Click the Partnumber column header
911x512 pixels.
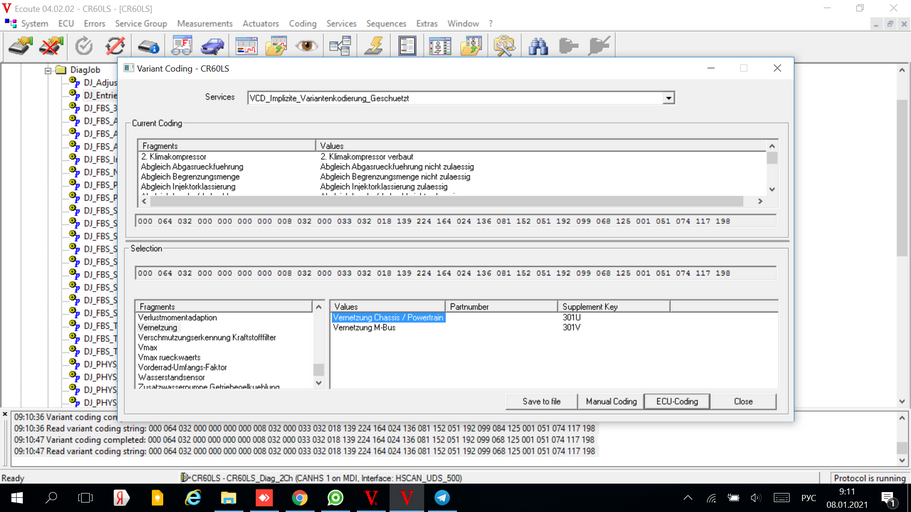pos(501,307)
